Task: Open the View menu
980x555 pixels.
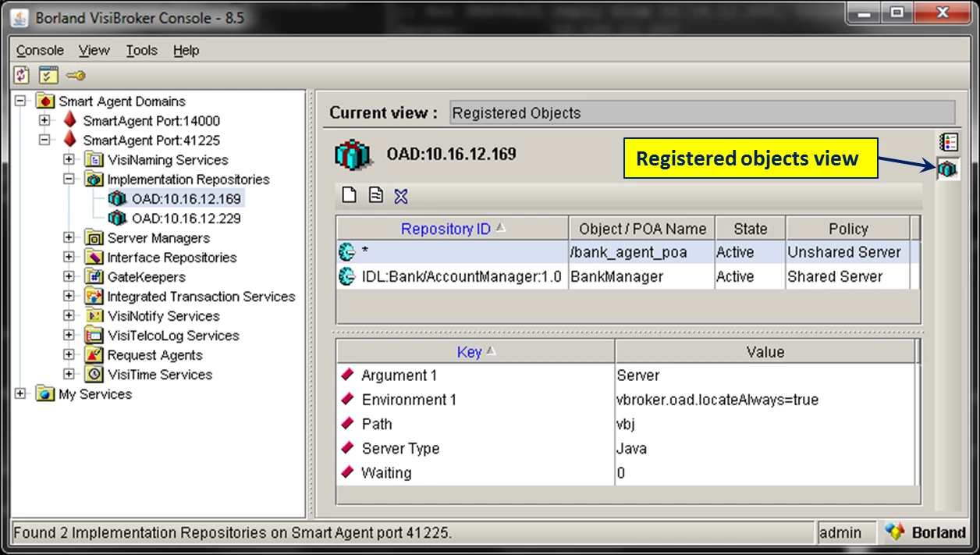Action: coord(94,50)
